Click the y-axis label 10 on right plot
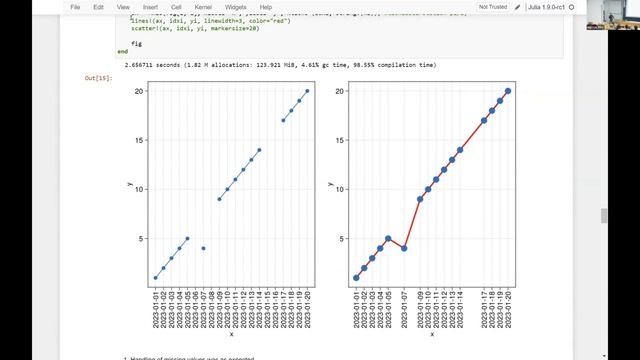Screen dimensions: 640x360 [x=340, y=189]
